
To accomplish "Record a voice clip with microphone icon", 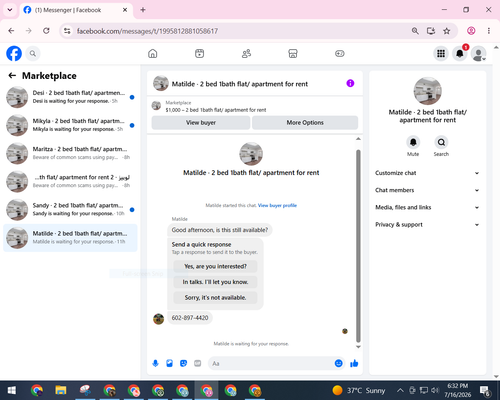I will point(155,363).
